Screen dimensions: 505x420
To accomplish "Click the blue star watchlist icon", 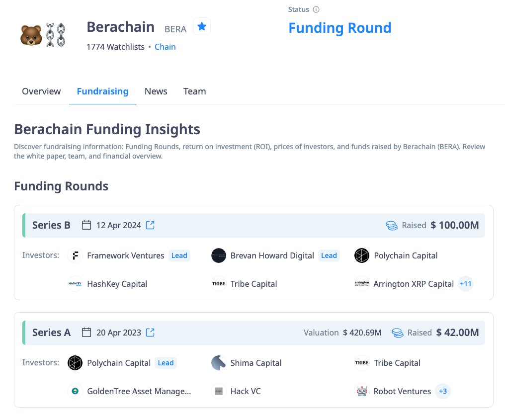I will click(201, 27).
